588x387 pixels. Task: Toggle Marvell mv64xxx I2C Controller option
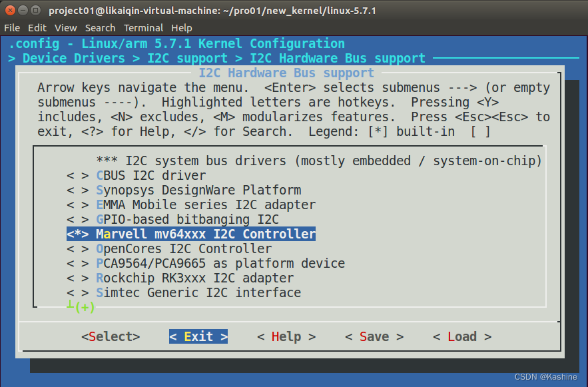coord(191,234)
